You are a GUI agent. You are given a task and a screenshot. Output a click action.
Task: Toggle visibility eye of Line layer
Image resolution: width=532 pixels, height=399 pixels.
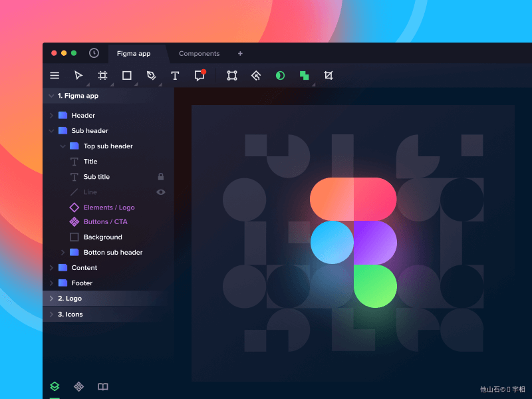click(161, 192)
